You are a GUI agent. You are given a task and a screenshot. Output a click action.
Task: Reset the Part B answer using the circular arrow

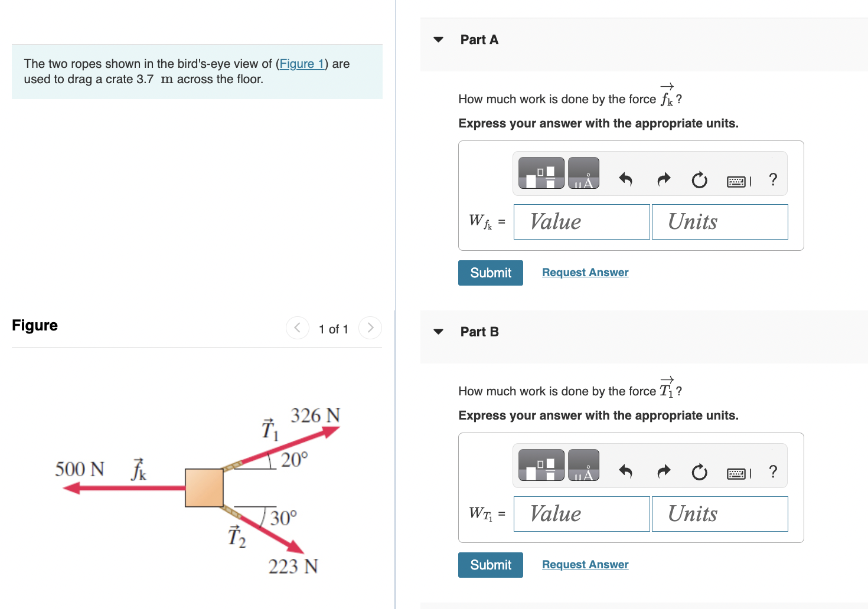coord(699,472)
